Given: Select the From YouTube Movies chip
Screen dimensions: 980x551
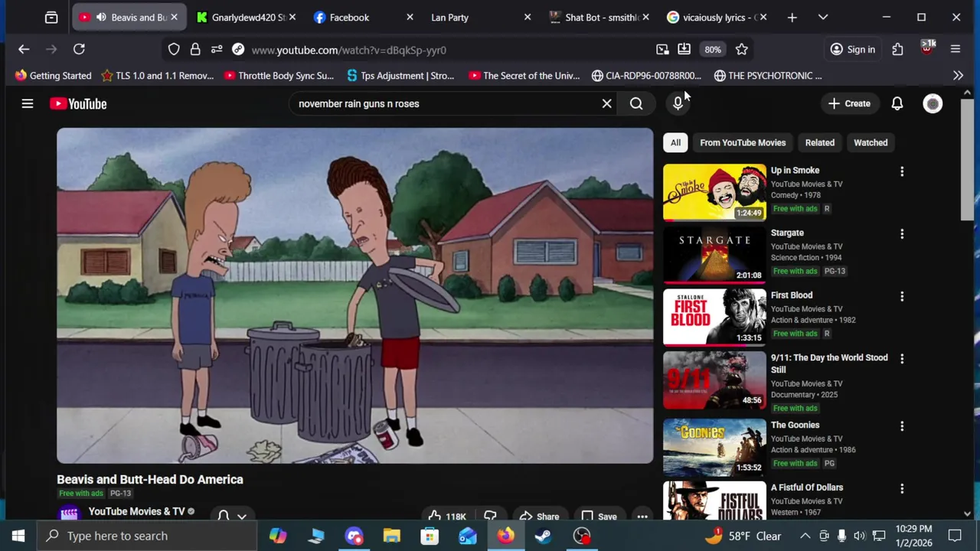Looking at the screenshot, I should (x=743, y=142).
